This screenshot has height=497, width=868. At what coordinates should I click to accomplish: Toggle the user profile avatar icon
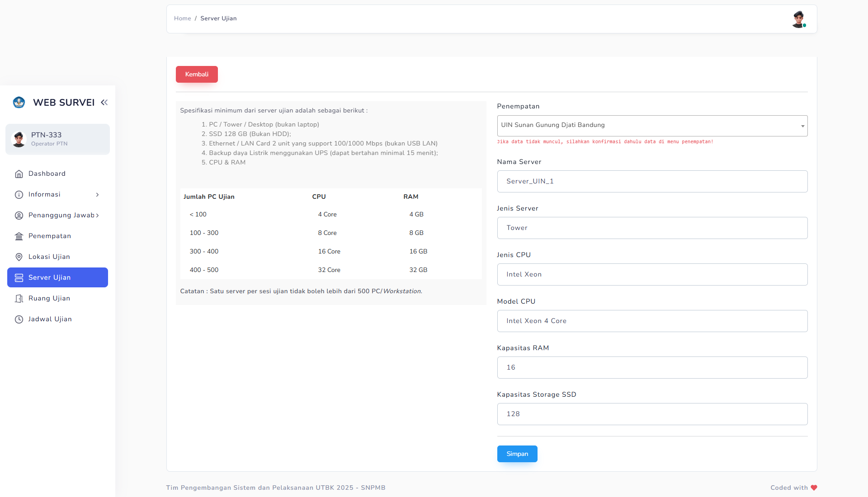[798, 19]
